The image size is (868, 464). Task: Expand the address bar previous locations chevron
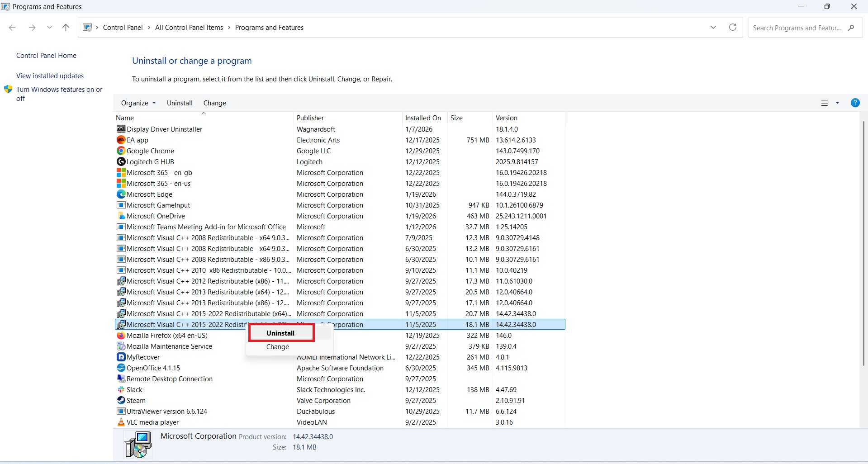[713, 28]
